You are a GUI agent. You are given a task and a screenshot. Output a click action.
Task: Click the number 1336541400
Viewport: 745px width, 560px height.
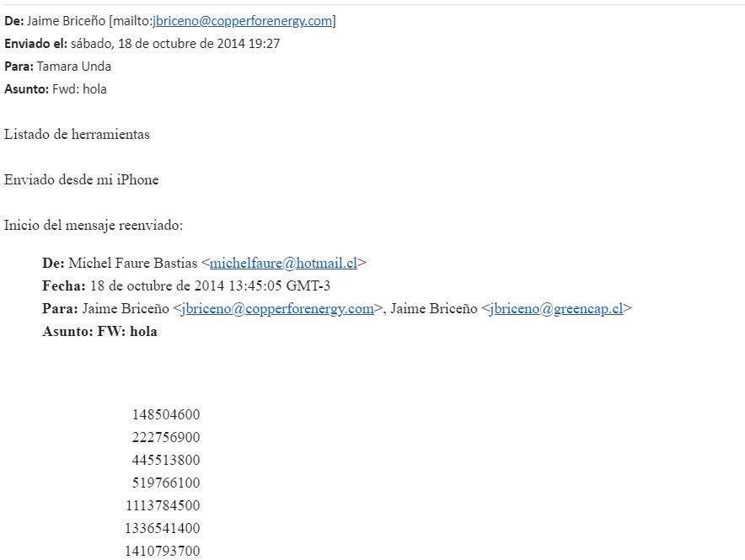click(x=163, y=528)
